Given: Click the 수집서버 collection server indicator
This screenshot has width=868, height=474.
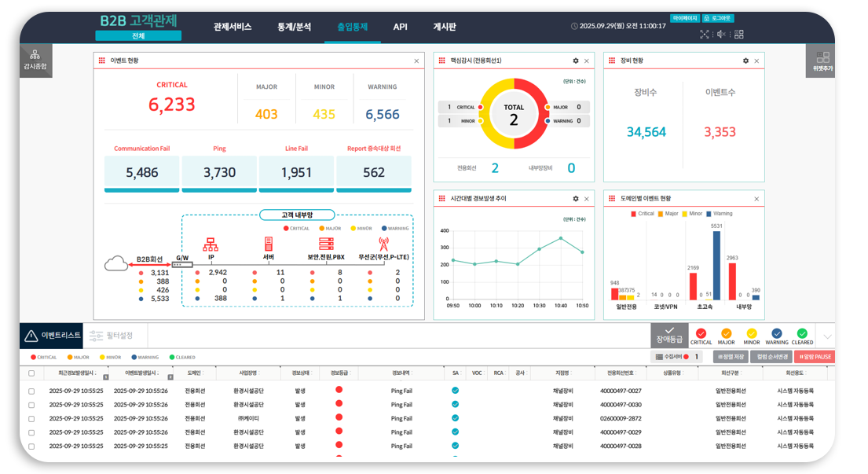Looking at the screenshot, I should [677, 357].
